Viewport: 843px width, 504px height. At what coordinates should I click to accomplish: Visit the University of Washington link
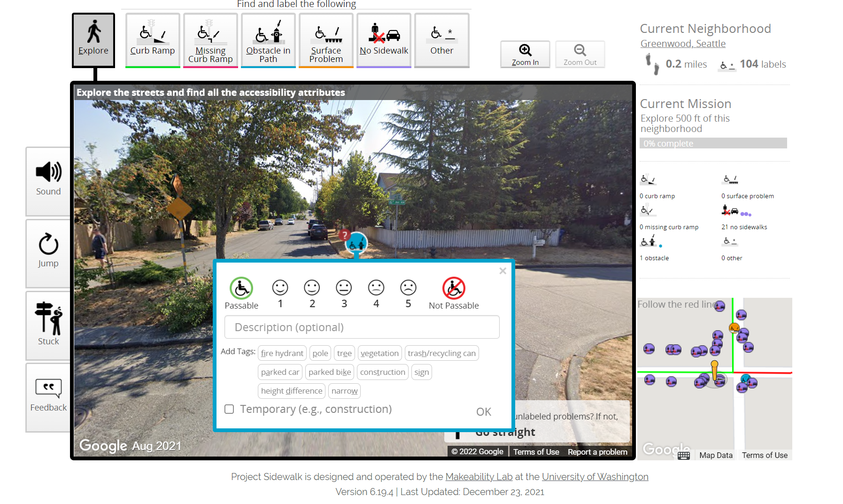(595, 477)
